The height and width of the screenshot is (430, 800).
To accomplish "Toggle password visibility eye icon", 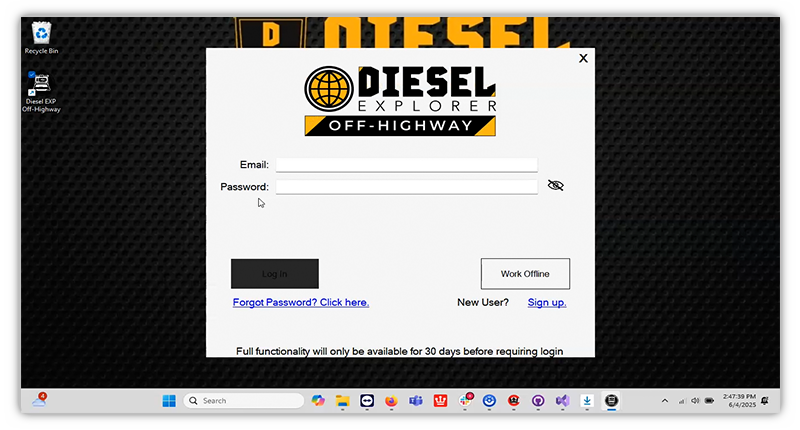I will click(x=556, y=185).
